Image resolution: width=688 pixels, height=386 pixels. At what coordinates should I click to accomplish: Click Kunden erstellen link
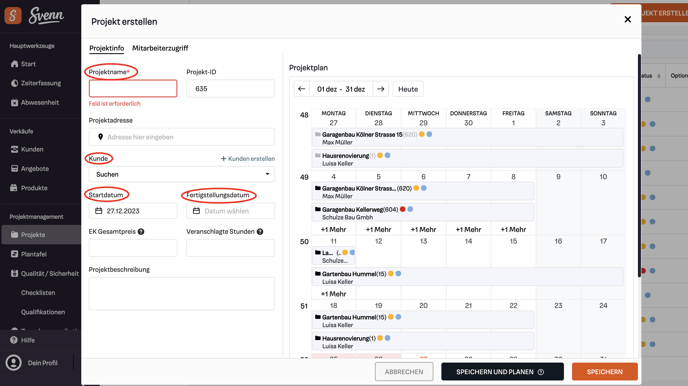point(248,158)
